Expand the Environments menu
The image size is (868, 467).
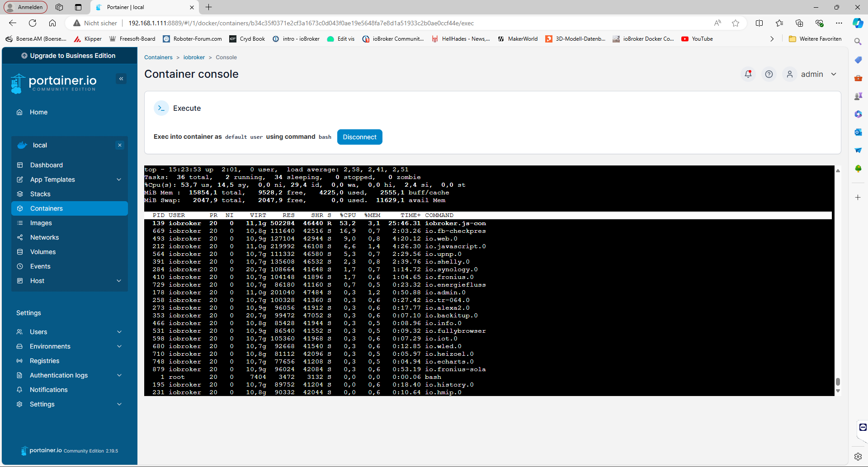tap(119, 346)
